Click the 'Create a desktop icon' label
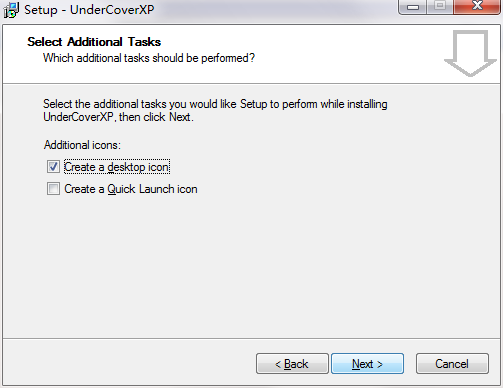 tap(117, 167)
